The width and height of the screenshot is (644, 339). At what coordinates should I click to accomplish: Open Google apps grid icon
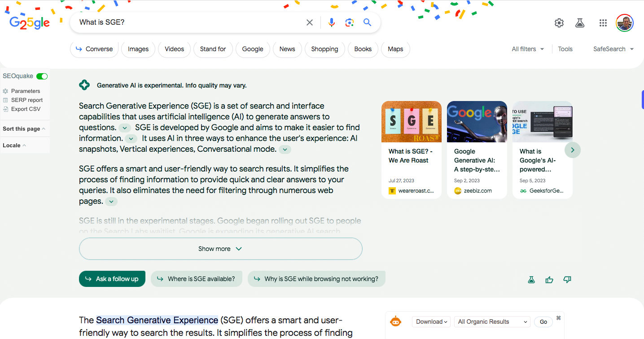(603, 23)
